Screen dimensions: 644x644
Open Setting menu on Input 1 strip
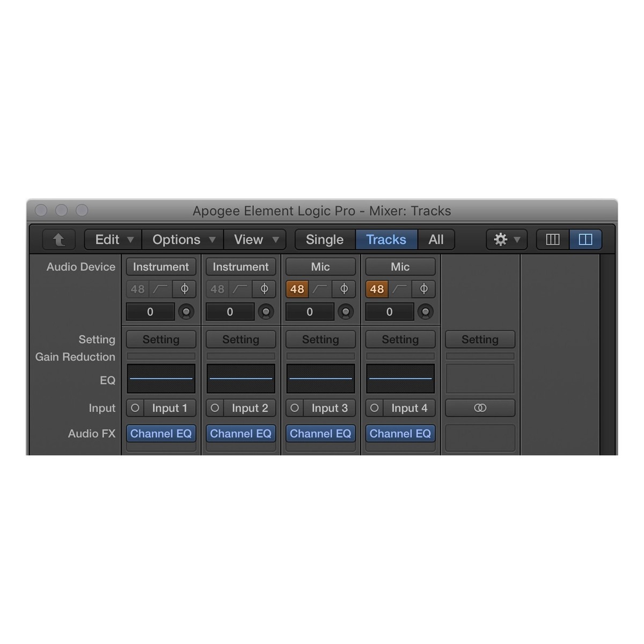pyautogui.click(x=161, y=339)
